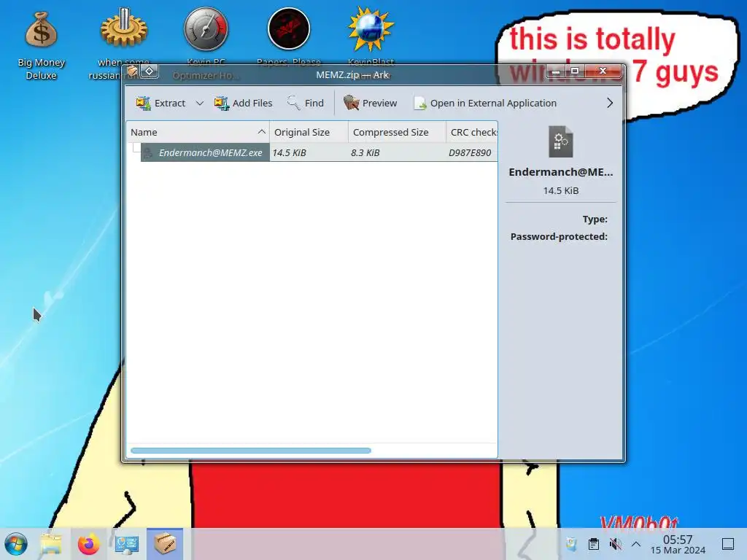Sort by Original Size column
This screenshot has width=747, height=560.
click(x=309, y=132)
